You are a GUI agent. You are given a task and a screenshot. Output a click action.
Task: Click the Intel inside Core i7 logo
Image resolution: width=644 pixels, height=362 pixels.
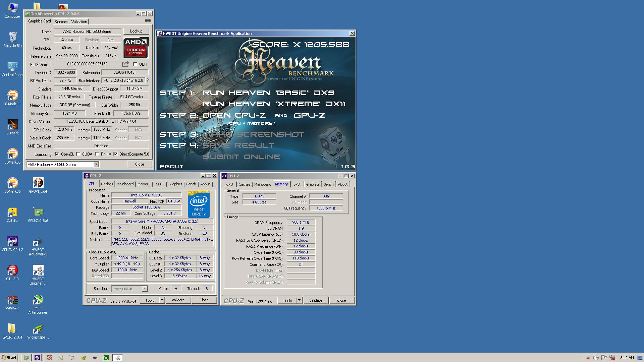pyautogui.click(x=199, y=204)
